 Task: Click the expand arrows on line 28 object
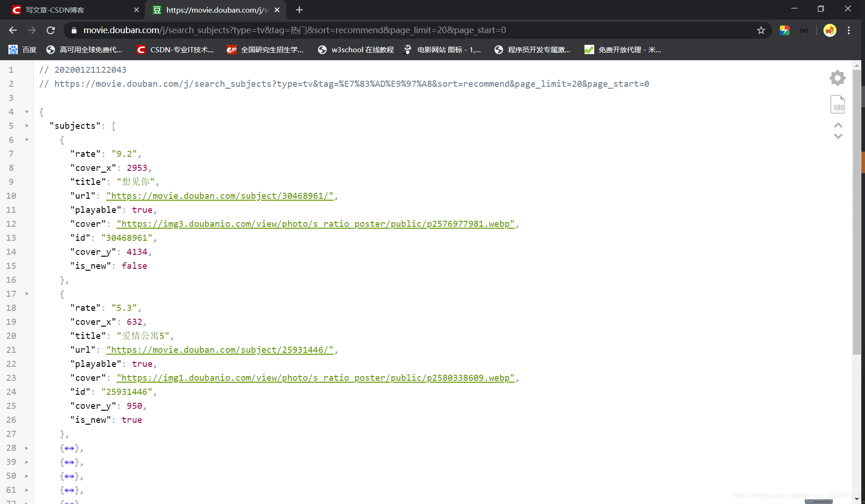coord(70,448)
